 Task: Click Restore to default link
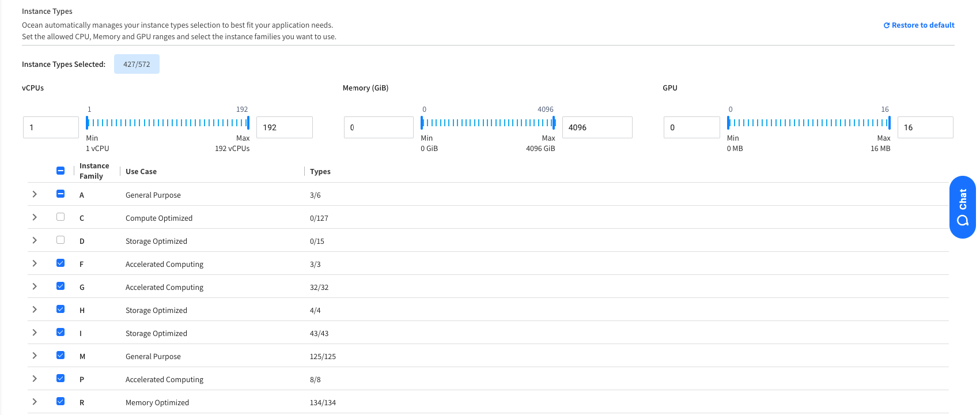[918, 25]
